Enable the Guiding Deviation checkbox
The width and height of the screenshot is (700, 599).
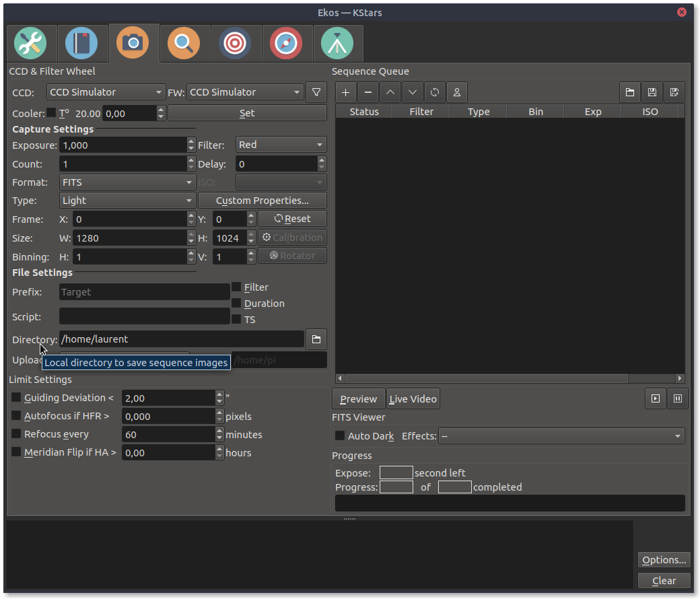point(17,398)
